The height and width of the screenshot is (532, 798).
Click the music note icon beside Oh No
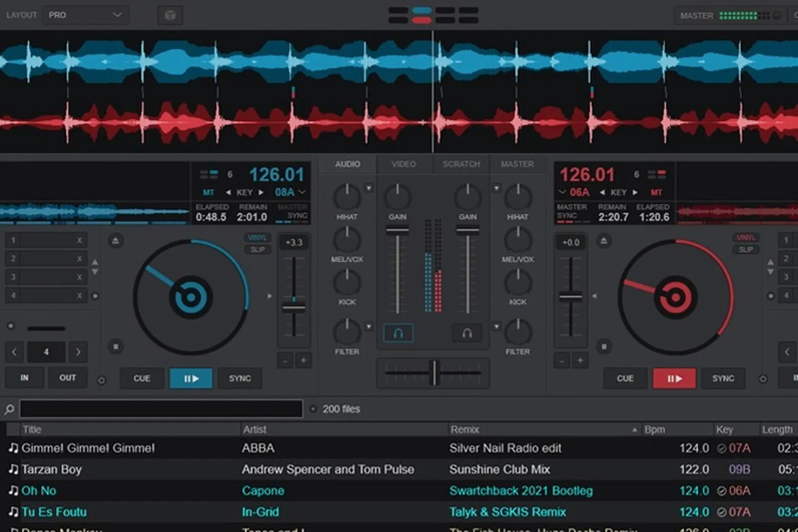(12, 491)
